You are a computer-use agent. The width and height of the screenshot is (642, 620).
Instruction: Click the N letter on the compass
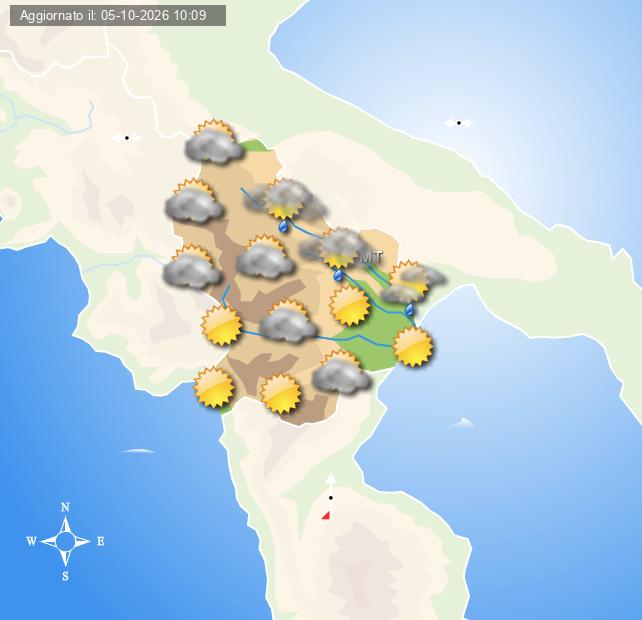click(x=65, y=507)
